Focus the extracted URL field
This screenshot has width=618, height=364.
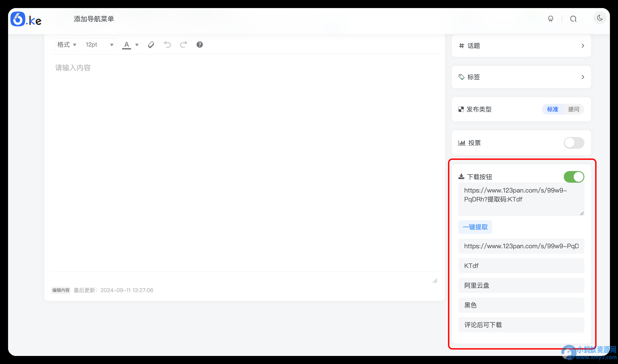coord(521,246)
